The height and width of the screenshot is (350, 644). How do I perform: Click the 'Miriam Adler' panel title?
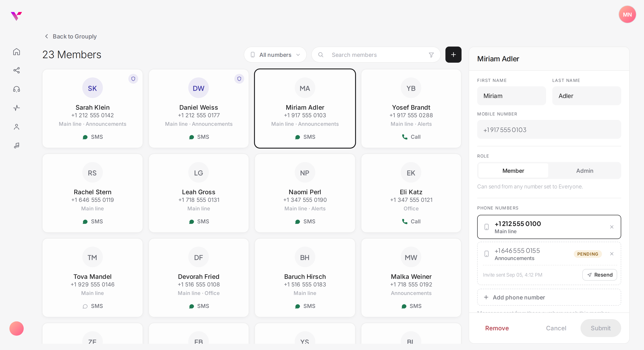[498, 59]
